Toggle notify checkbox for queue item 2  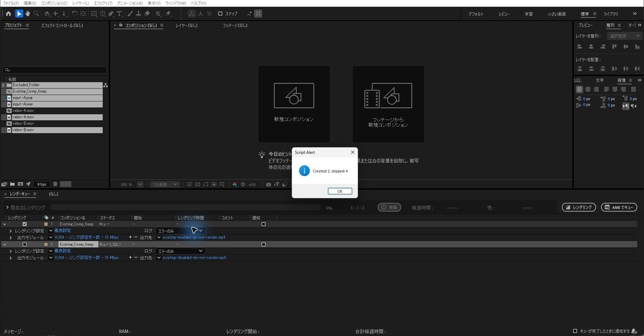[264, 244]
